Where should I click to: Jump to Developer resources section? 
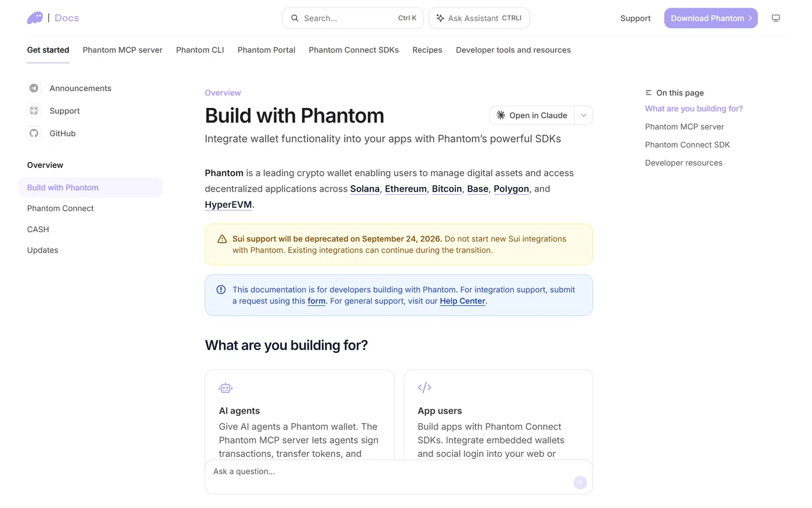[x=684, y=163]
